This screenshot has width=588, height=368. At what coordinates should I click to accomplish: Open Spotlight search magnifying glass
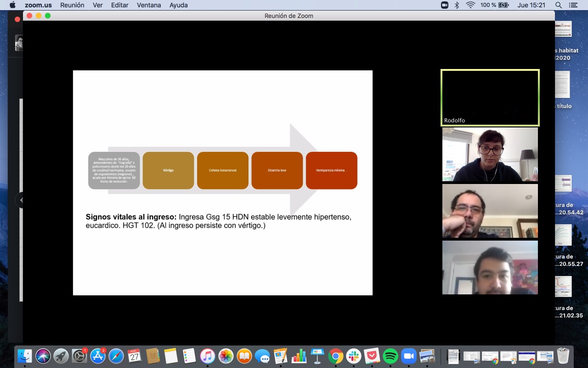pyautogui.click(x=559, y=5)
